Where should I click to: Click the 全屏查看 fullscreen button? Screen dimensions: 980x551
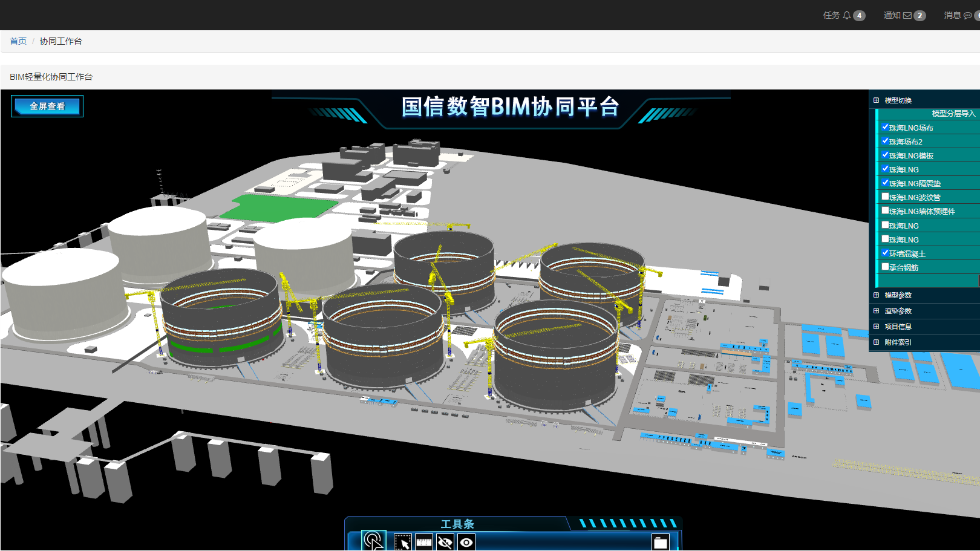click(47, 106)
